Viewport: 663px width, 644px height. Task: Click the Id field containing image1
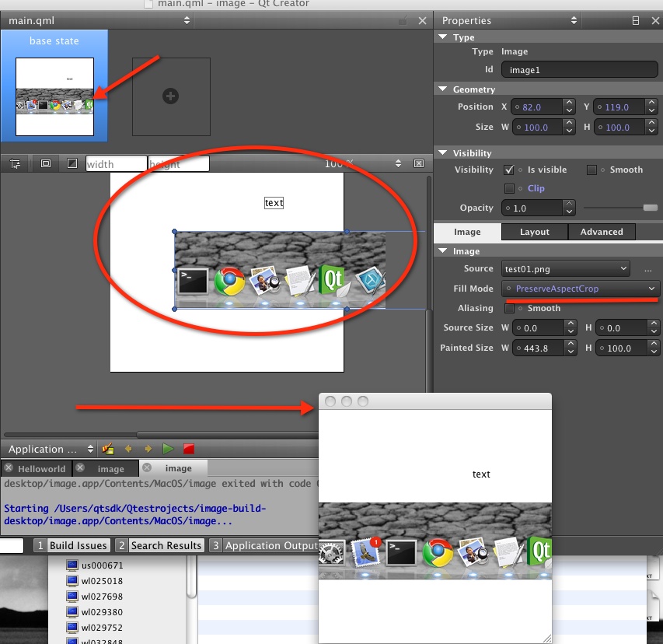(x=579, y=70)
